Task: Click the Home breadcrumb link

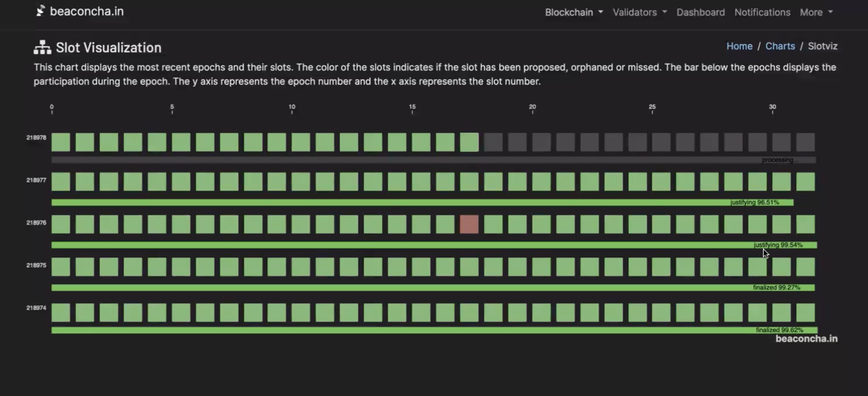Action: (x=739, y=46)
